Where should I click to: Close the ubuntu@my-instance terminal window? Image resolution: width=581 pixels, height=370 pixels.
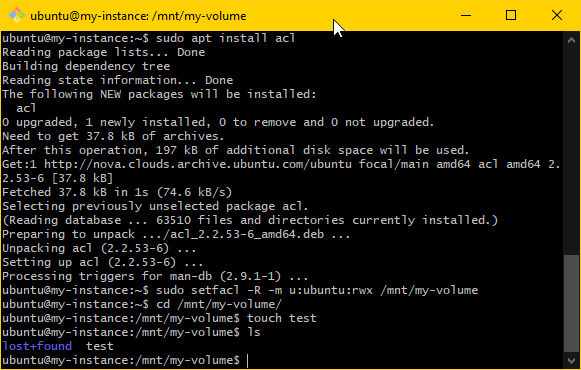[x=557, y=16]
